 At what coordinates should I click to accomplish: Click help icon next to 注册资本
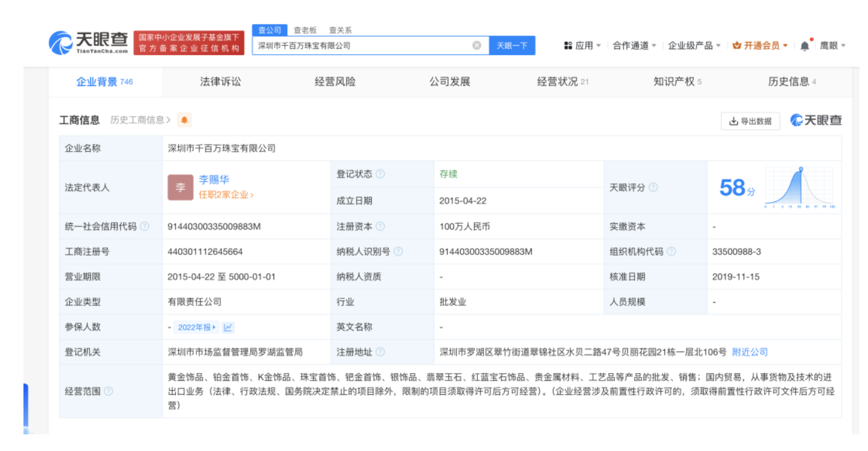[x=380, y=227]
